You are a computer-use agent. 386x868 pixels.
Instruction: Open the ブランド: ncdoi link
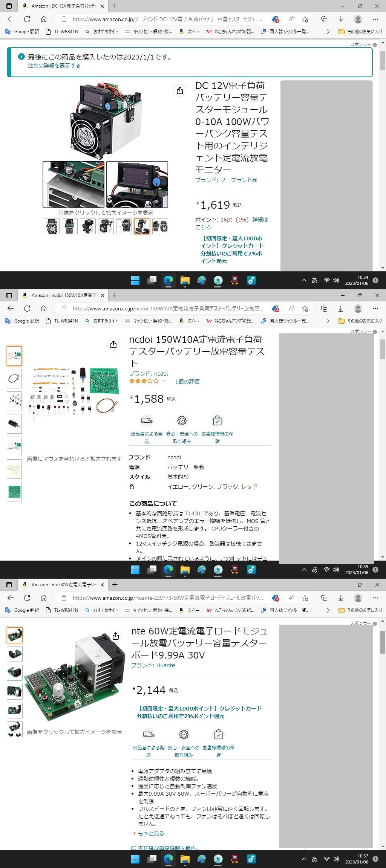pos(149,373)
